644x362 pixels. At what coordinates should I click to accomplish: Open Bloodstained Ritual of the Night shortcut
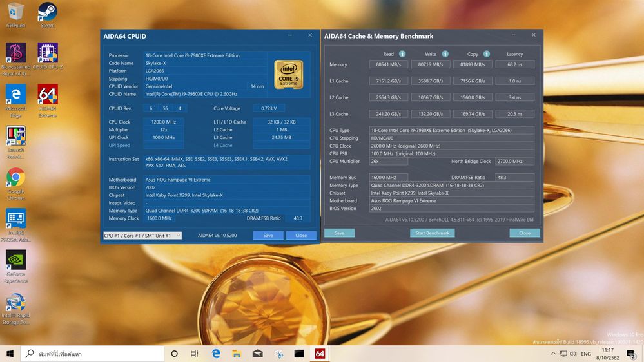[15, 59]
